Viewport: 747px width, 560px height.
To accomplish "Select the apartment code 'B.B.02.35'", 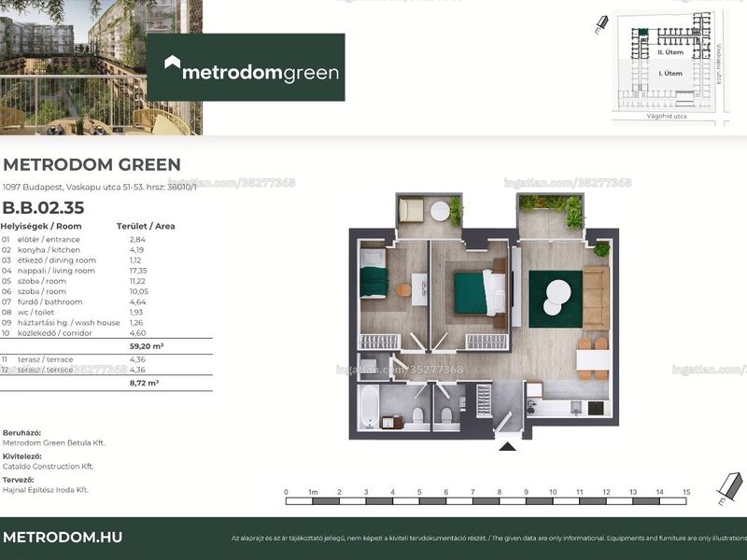I will (x=43, y=207).
